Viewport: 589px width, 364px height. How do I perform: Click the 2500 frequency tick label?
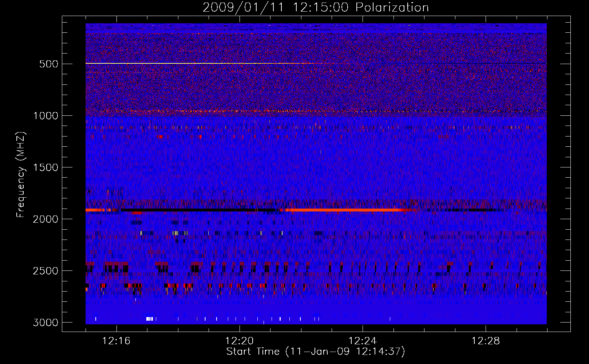click(46, 271)
